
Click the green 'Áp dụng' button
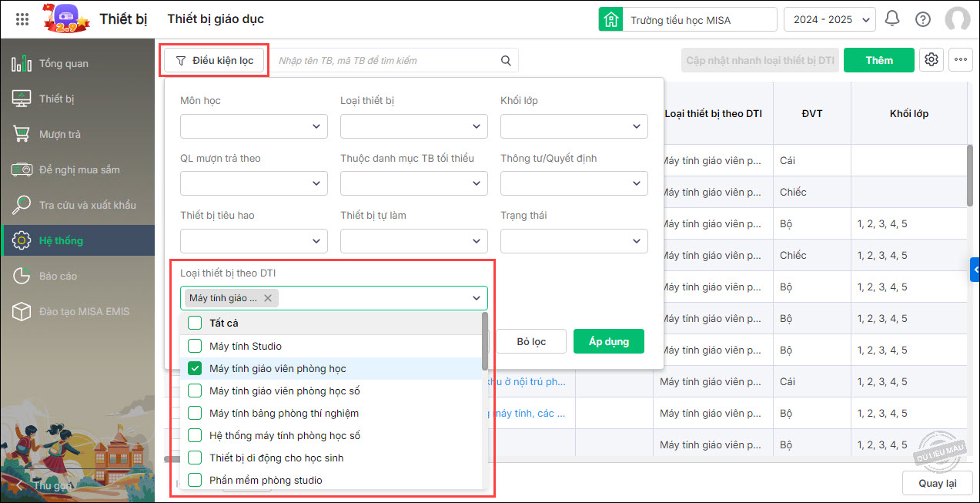pos(608,341)
